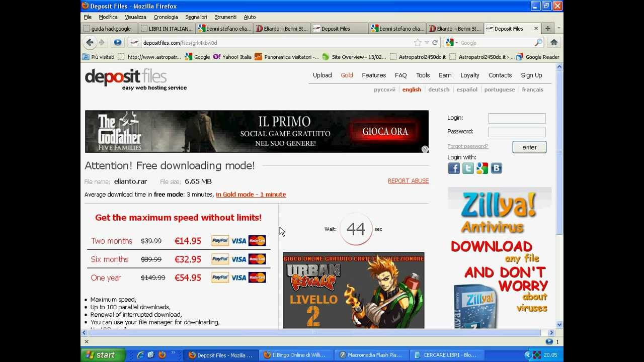Click the search magnifier icon in Google box
Image resolution: width=644 pixels, height=362 pixels.
click(538, 43)
